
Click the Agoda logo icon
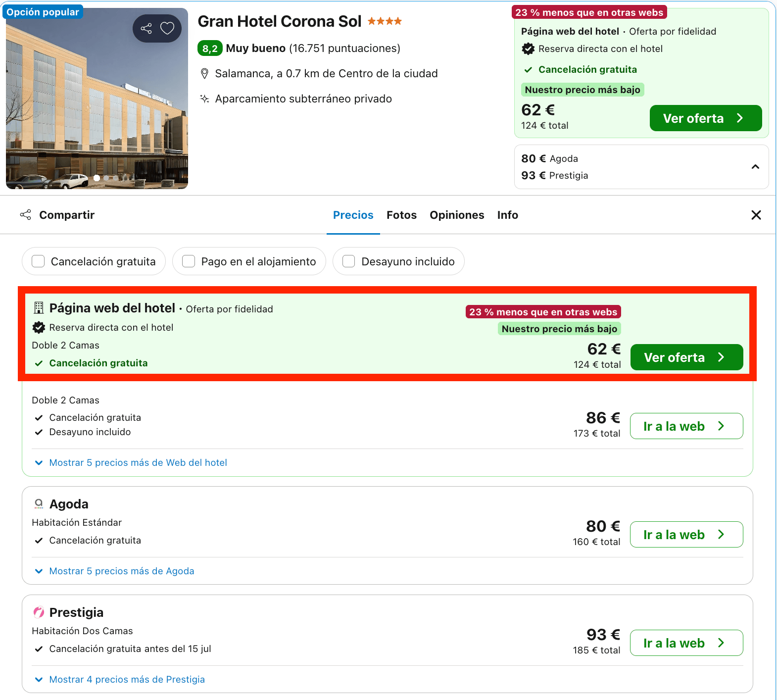(39, 504)
